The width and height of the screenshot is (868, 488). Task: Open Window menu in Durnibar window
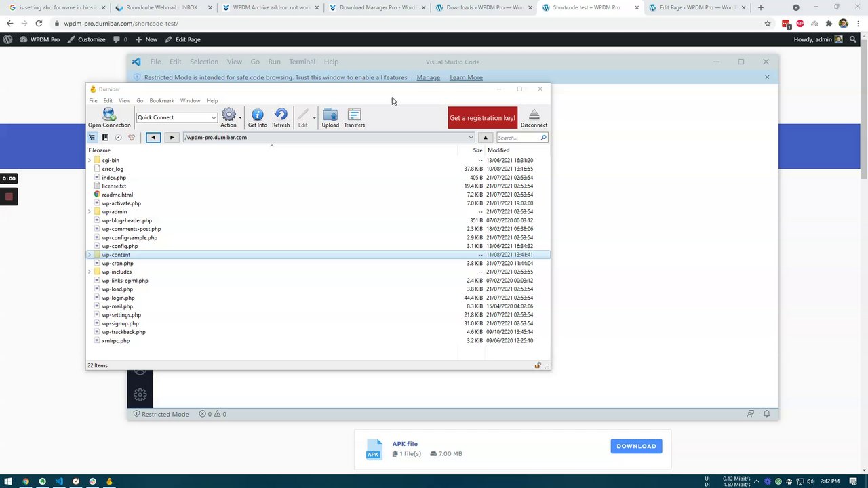point(190,100)
